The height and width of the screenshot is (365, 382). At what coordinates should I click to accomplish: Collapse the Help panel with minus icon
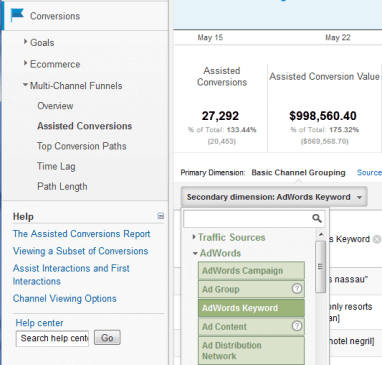[161, 216]
